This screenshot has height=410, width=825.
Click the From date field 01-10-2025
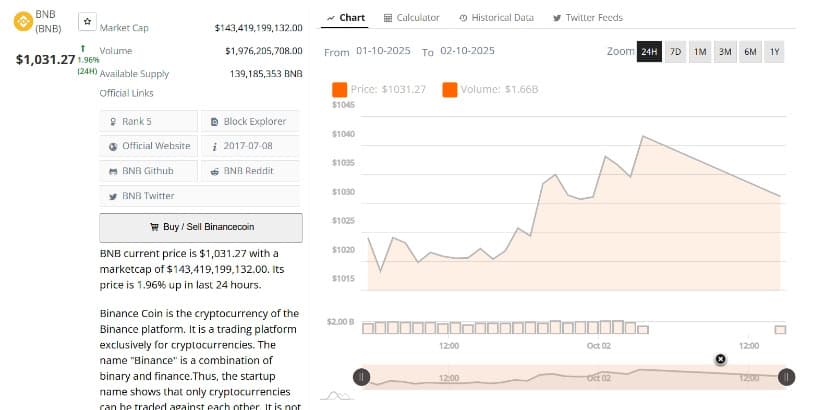[384, 52]
